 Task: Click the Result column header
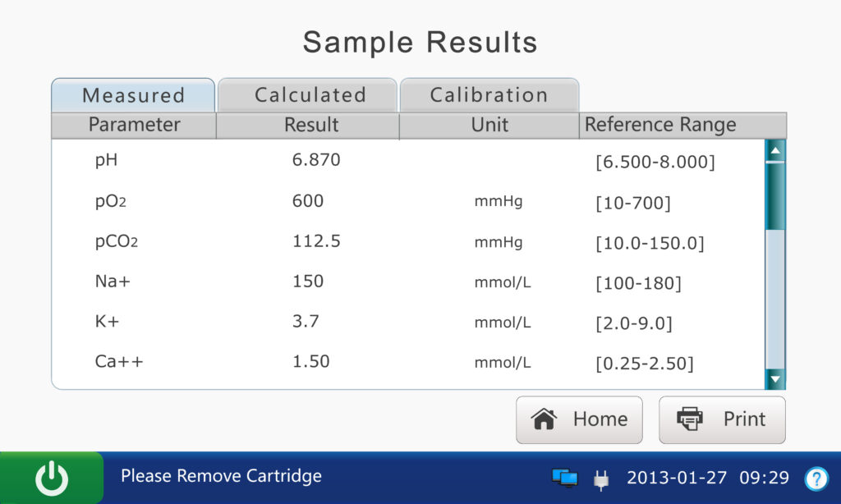coord(310,125)
